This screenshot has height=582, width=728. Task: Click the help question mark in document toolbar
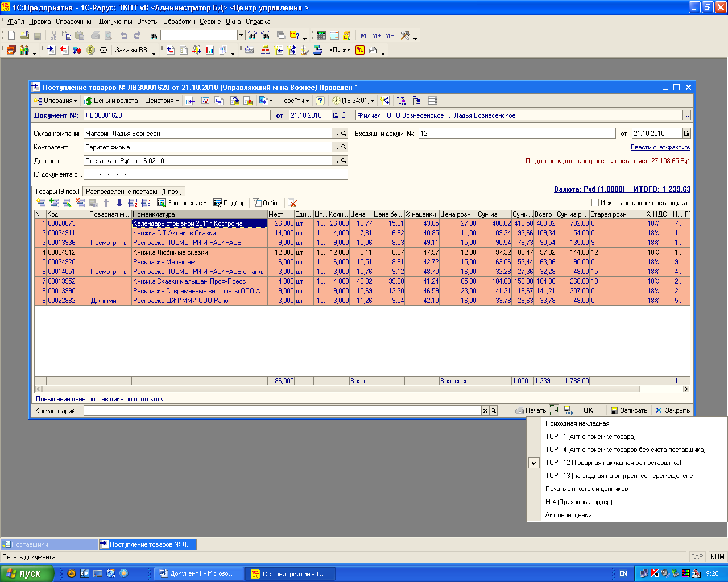click(320, 101)
